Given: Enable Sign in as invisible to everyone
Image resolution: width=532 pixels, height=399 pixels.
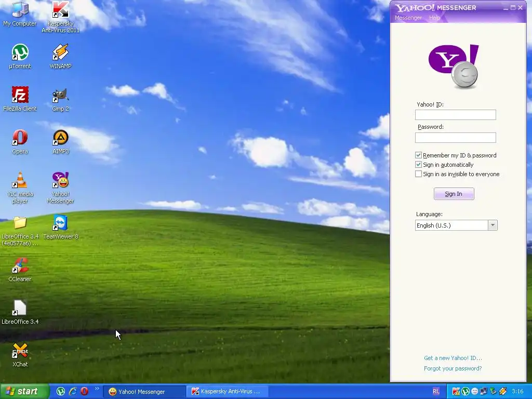Looking at the screenshot, I should pos(418,174).
